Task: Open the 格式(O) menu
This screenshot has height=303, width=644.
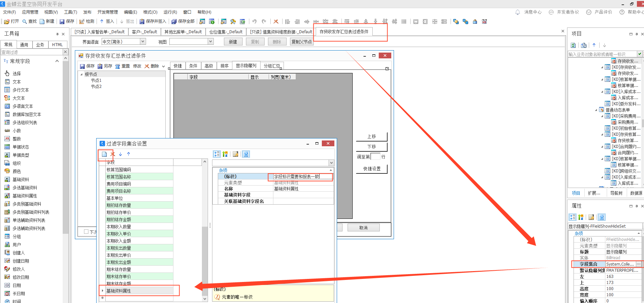Action: coord(150,12)
